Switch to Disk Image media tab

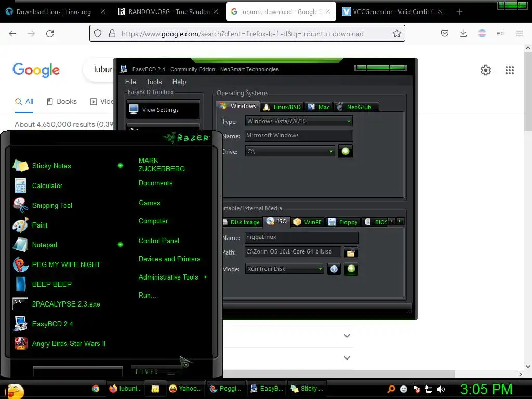pos(242,222)
